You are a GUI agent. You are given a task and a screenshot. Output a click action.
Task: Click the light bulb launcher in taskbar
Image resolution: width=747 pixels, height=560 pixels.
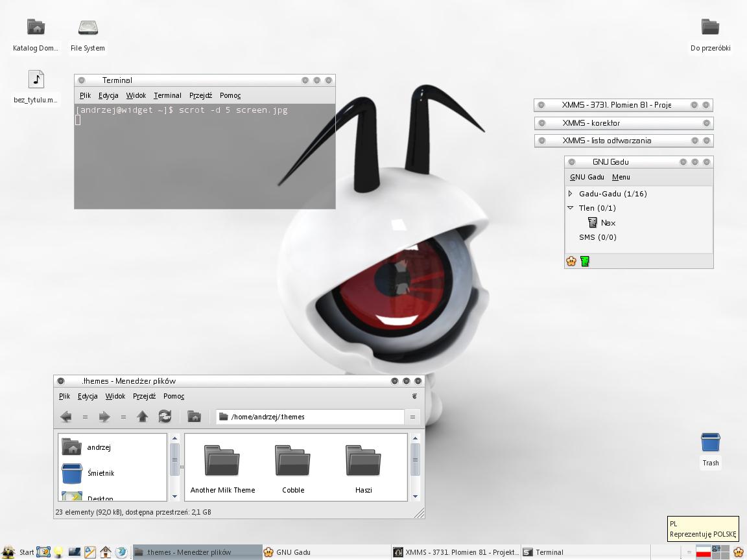pyautogui.click(x=58, y=552)
